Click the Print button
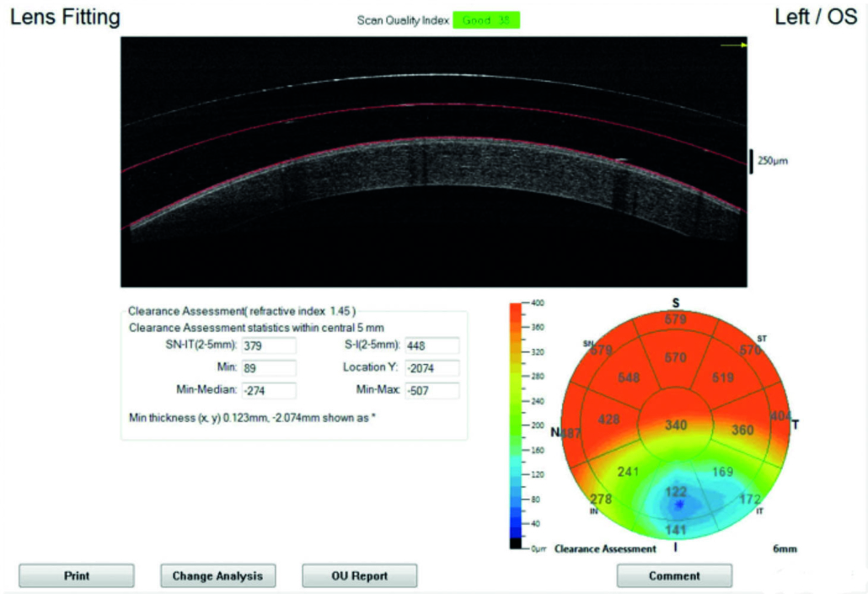Screen dimensions: 868x594 click(77, 576)
